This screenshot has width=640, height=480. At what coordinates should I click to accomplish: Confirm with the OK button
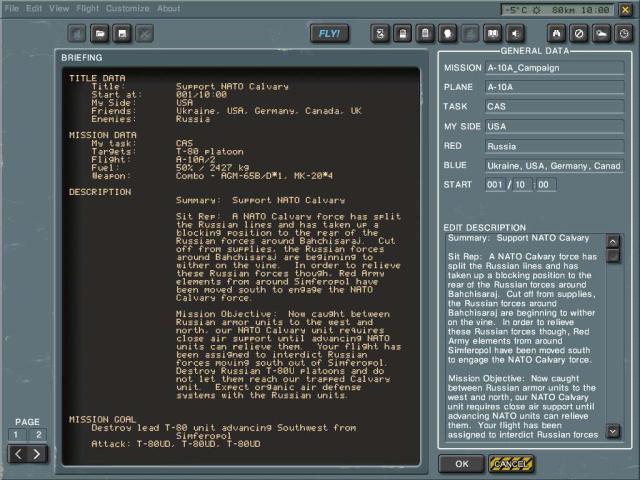461,464
